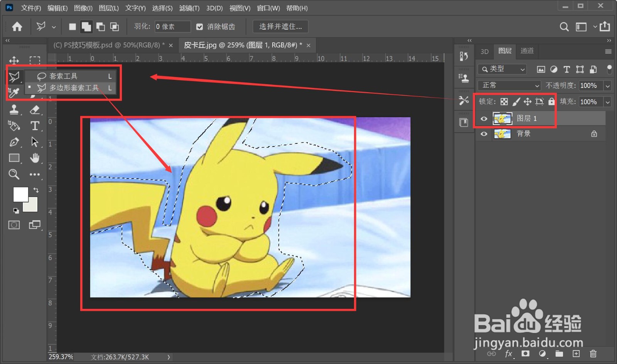Toggle the 消除锯齿 anti-alias checkbox
Viewport: 617px width, 364px height.
[x=199, y=27]
